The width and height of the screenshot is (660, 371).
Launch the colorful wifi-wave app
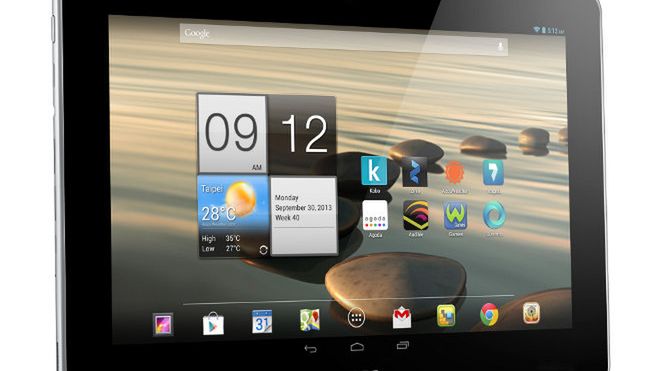click(x=415, y=215)
